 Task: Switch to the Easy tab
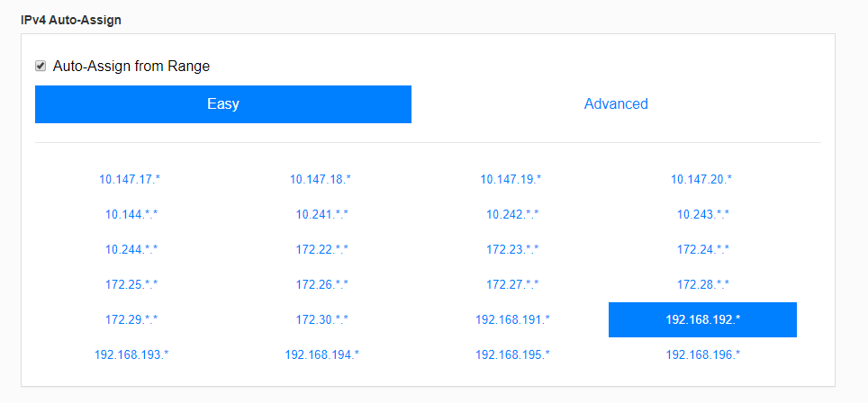223,104
